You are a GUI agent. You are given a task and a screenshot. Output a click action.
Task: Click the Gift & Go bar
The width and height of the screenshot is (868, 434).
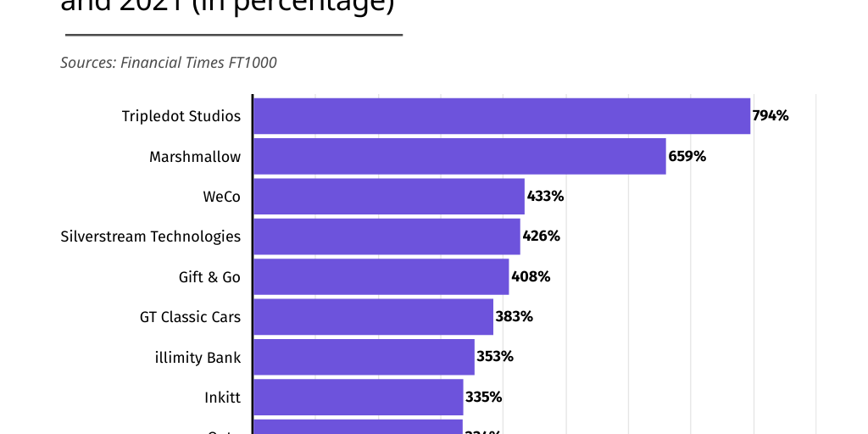(x=381, y=277)
